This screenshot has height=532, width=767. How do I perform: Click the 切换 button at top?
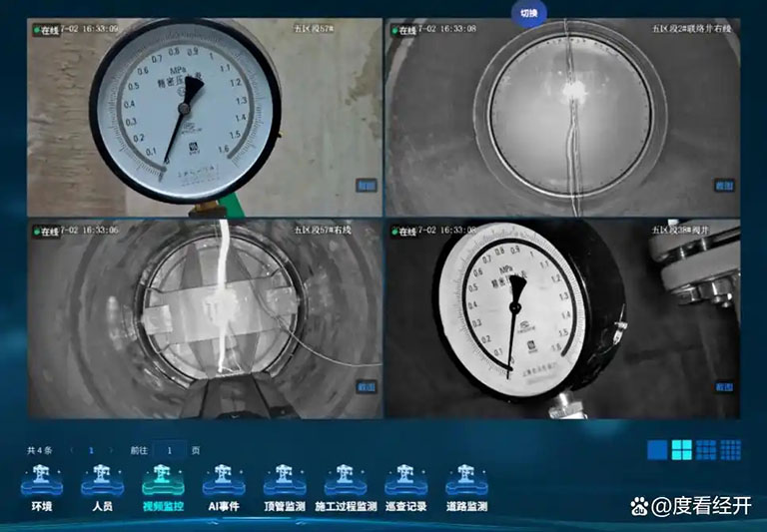(528, 13)
